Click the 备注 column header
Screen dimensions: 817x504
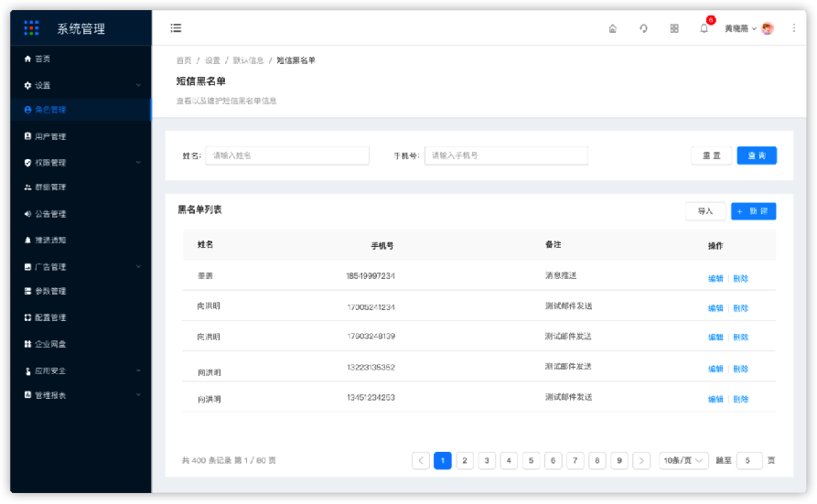click(553, 244)
